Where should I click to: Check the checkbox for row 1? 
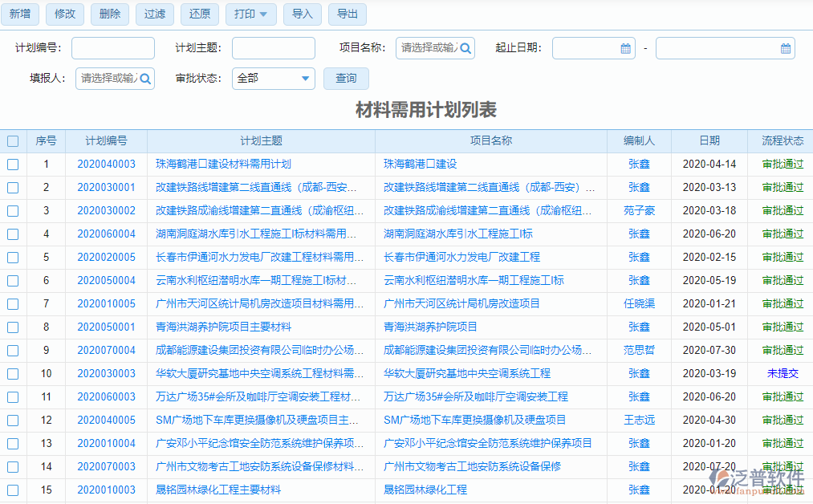(13, 164)
